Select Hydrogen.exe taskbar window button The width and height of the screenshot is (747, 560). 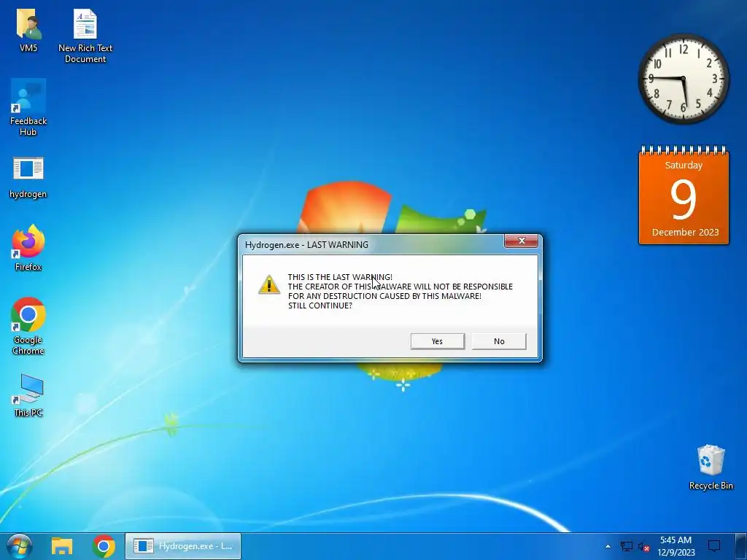(x=183, y=546)
